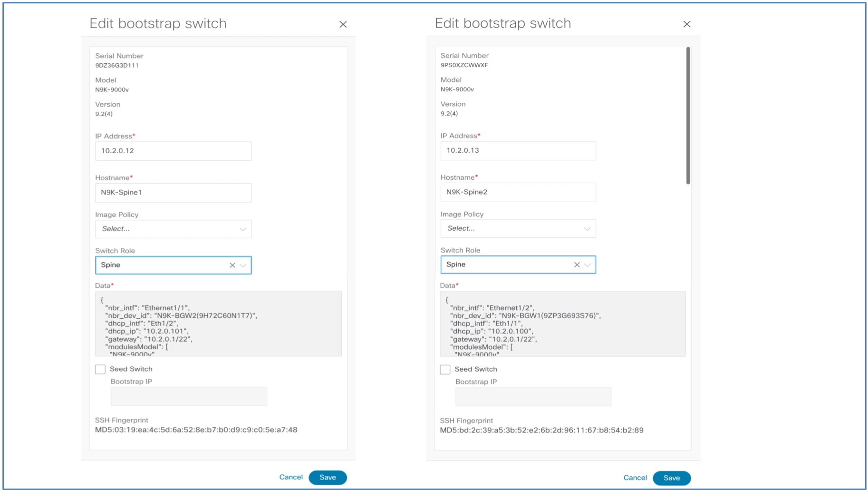This screenshot has height=491, width=868.
Task: Save the N9K-Spine2 bootstrap switch
Action: pyautogui.click(x=672, y=478)
